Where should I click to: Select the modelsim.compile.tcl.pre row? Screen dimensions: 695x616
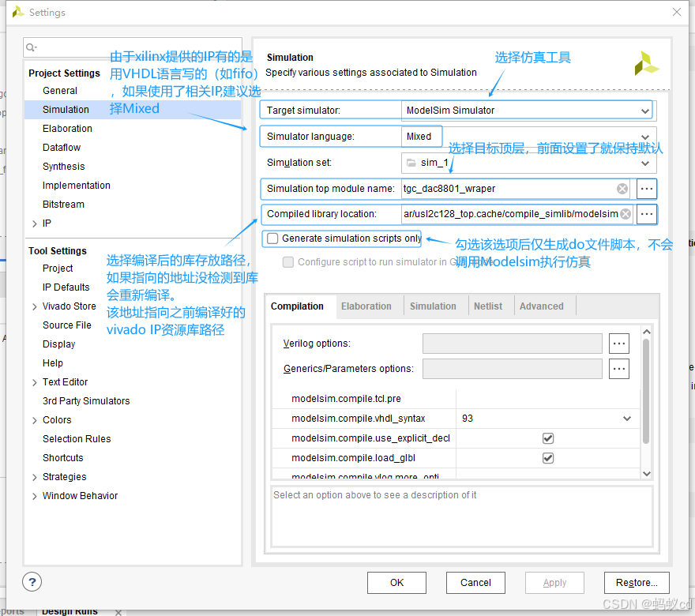pyautogui.click(x=456, y=399)
